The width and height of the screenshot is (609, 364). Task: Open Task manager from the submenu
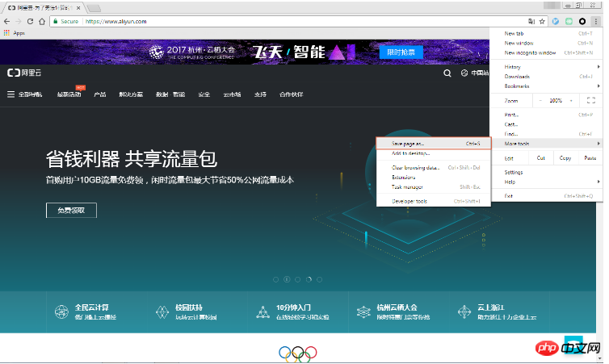coord(434,187)
